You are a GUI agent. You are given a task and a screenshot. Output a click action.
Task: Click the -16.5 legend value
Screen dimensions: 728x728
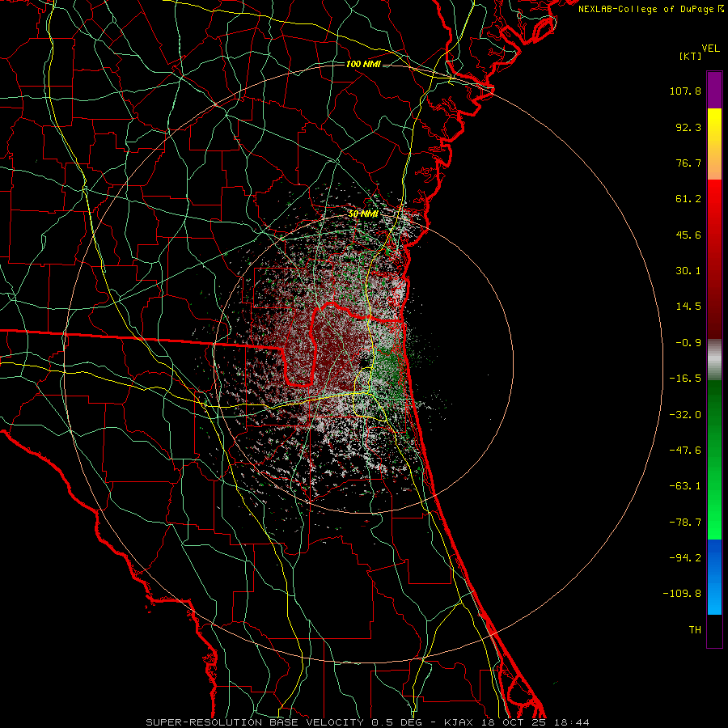685,379
